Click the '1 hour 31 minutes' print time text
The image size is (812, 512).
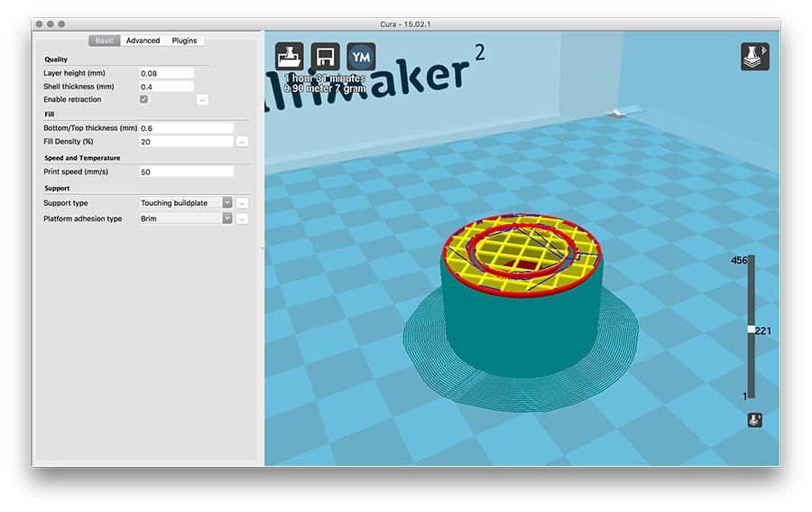325,79
